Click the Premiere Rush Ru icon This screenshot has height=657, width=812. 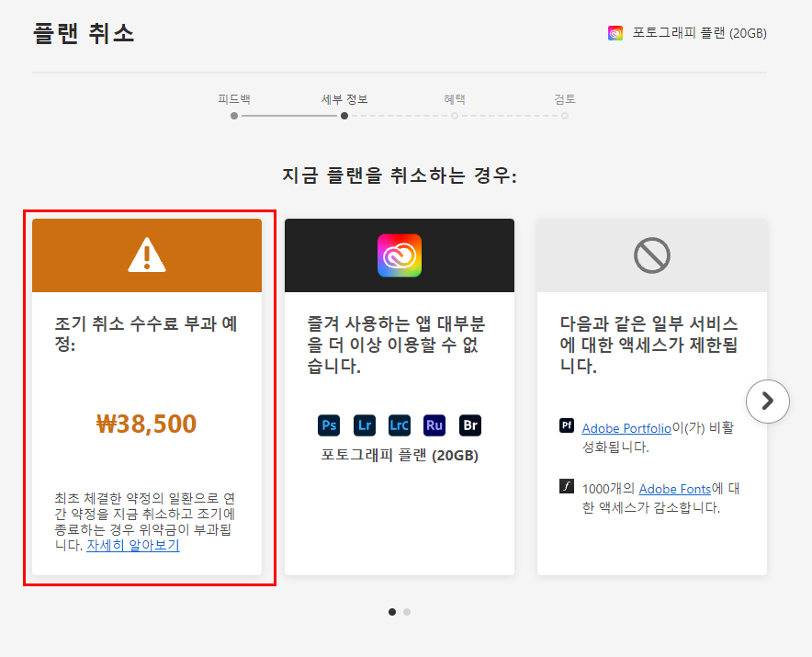[434, 425]
